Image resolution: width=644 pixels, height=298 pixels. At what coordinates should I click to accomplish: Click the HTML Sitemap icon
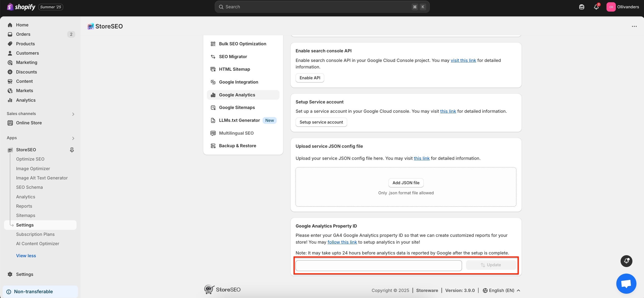pos(213,69)
